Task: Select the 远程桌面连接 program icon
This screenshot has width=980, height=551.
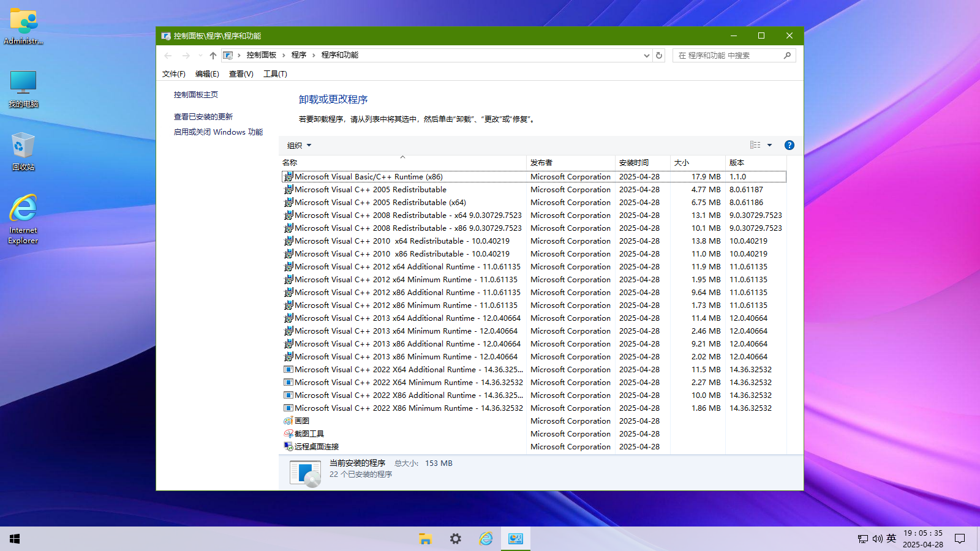Action: [288, 446]
